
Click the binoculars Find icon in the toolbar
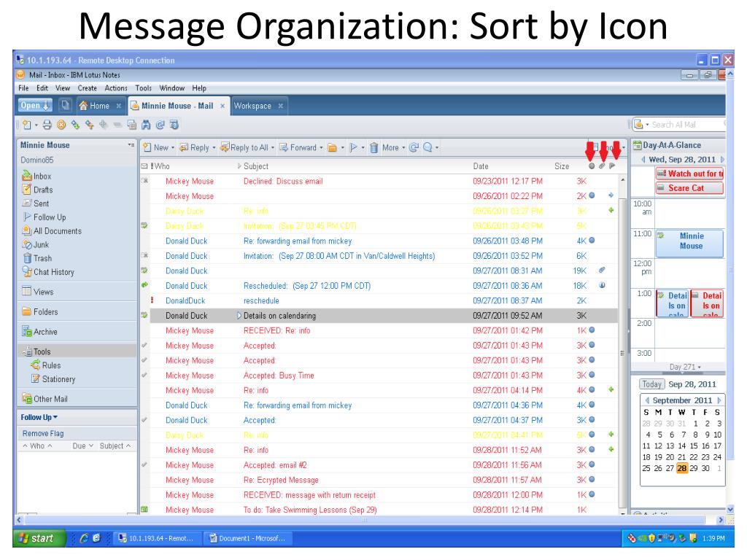click(x=146, y=125)
